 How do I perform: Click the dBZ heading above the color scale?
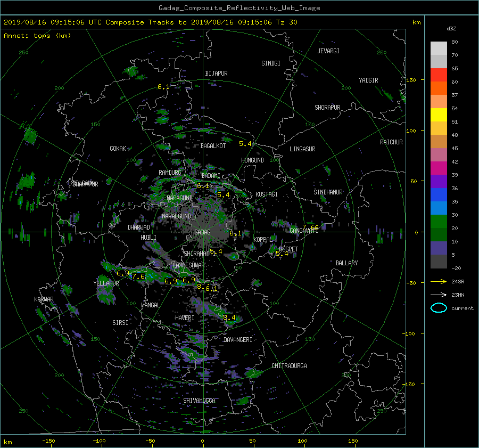click(x=451, y=29)
